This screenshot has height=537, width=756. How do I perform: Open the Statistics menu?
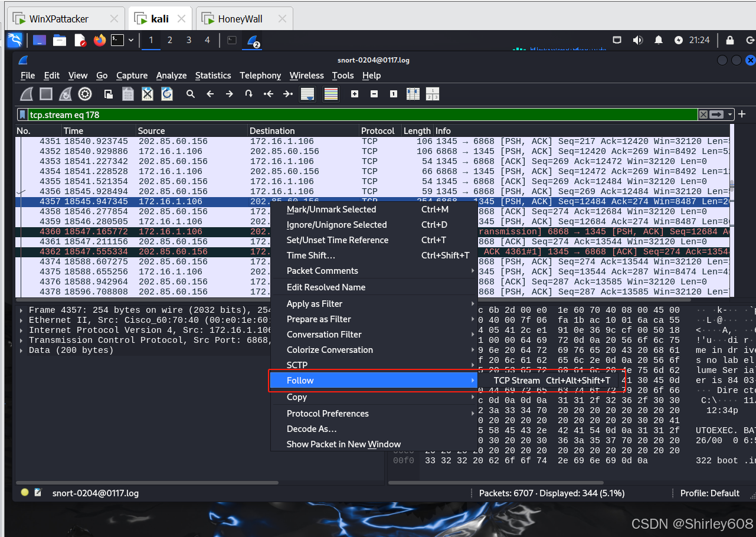click(213, 76)
